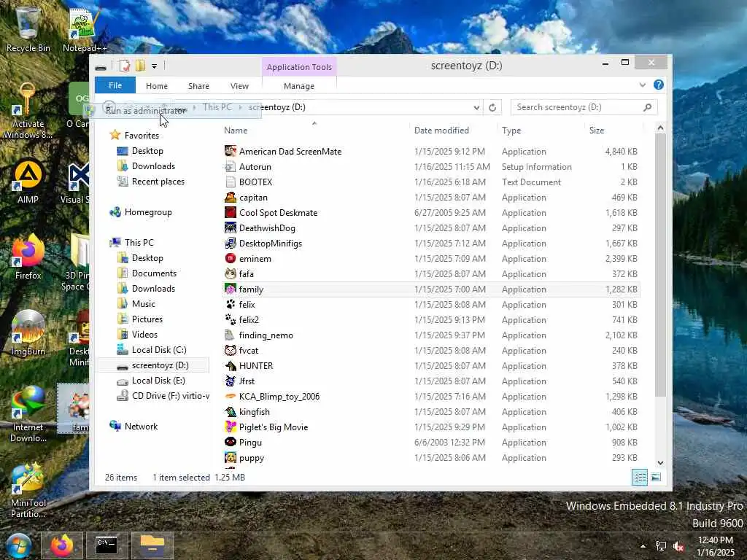The image size is (747, 560).
Task: Click the Application Tools contextual tab
Action: coord(299,66)
